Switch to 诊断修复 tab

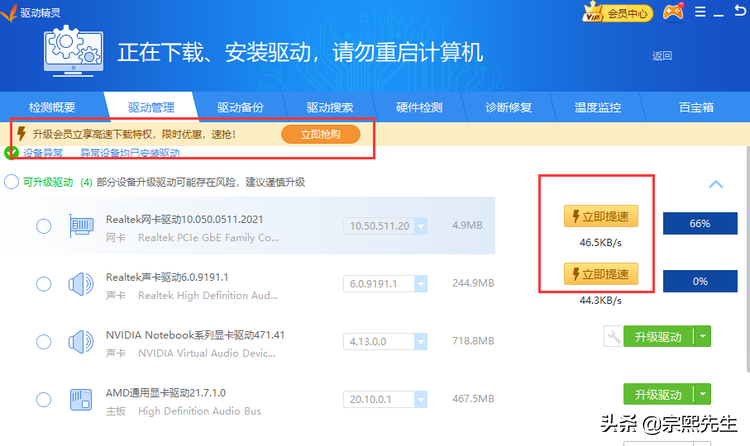pos(508,107)
